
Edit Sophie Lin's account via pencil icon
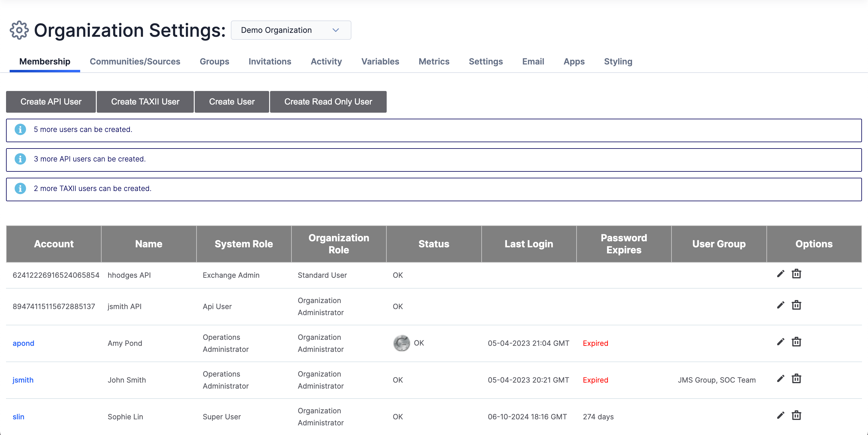pos(780,415)
